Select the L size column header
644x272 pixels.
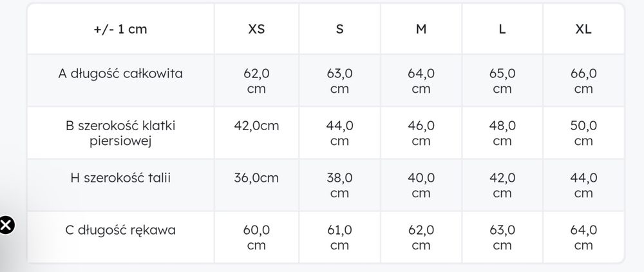[502, 30]
